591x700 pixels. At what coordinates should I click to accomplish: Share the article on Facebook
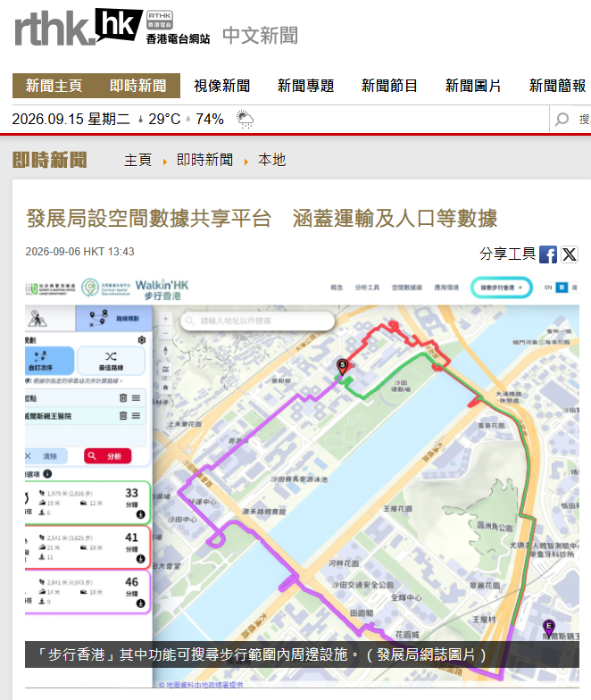point(548,255)
